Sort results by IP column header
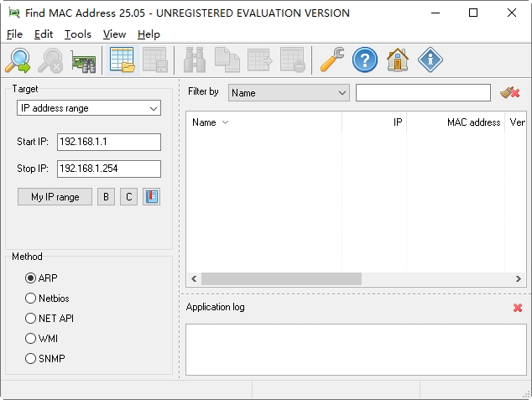This screenshot has height=400, width=532. click(374, 122)
